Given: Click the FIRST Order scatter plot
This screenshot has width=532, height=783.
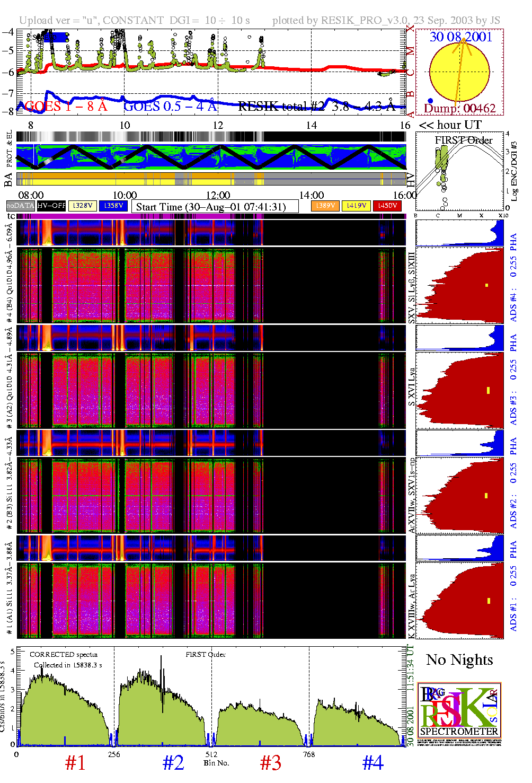Looking at the screenshot, I should pyautogui.click(x=459, y=172).
